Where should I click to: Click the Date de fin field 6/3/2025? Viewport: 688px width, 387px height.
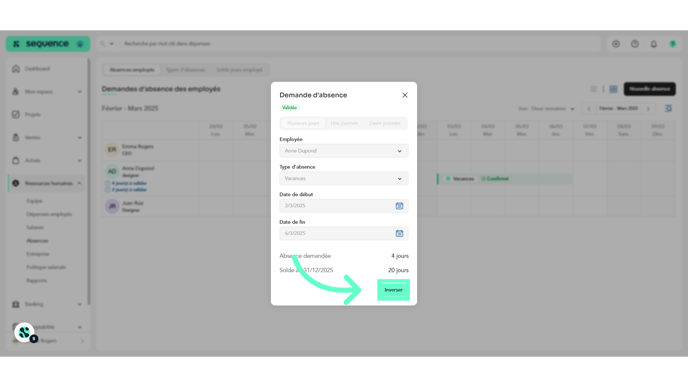[344, 233]
